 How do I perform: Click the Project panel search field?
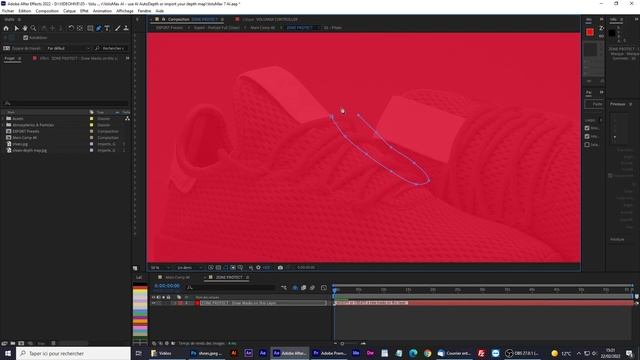(x=65, y=103)
